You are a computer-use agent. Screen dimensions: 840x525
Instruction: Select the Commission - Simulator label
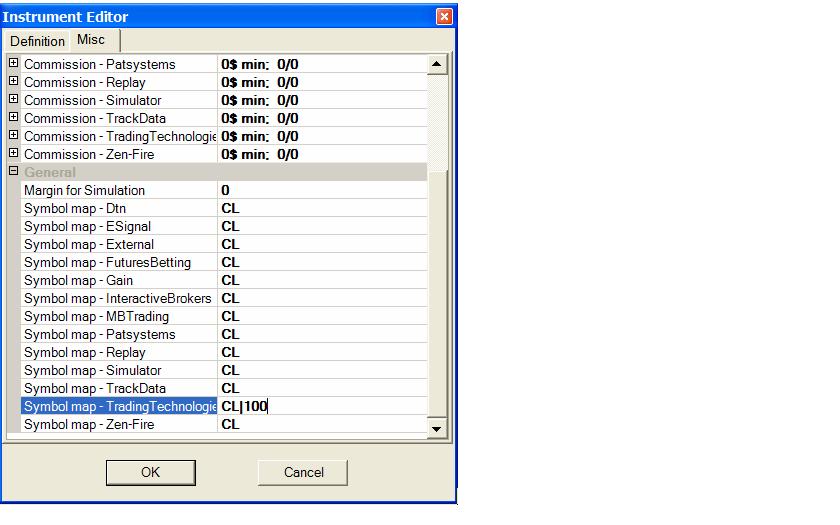click(93, 100)
